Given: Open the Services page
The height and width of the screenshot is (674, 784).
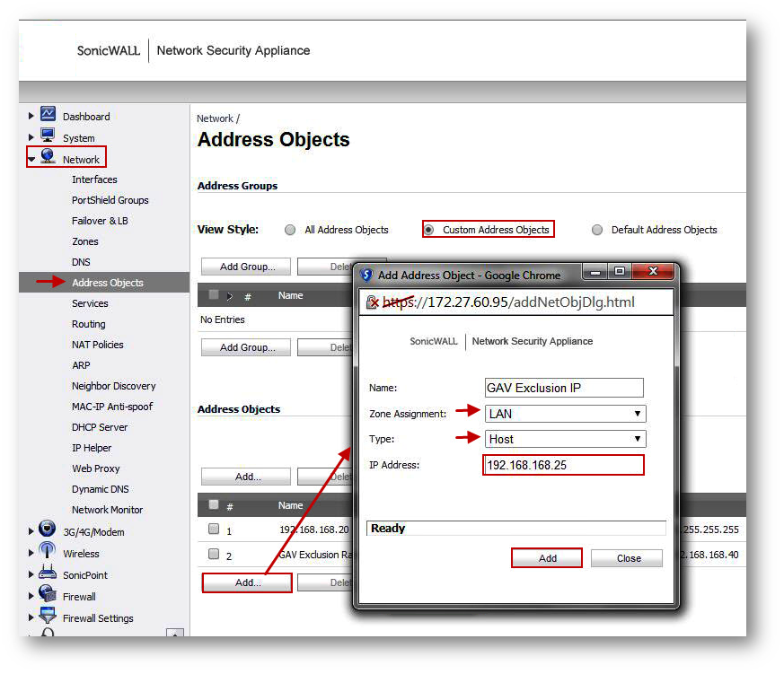Looking at the screenshot, I should tap(90, 303).
